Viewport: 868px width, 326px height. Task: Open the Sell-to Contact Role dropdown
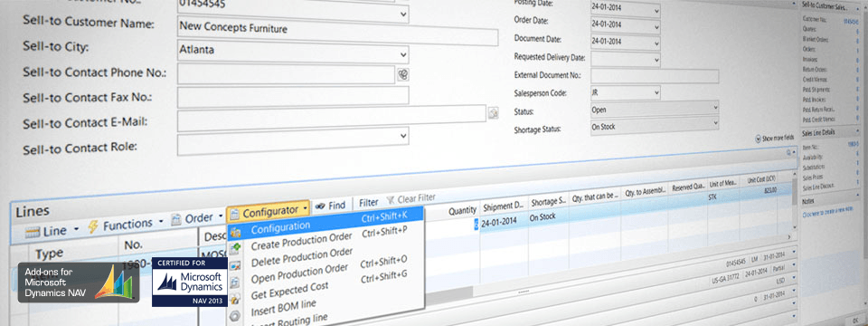coord(402,135)
